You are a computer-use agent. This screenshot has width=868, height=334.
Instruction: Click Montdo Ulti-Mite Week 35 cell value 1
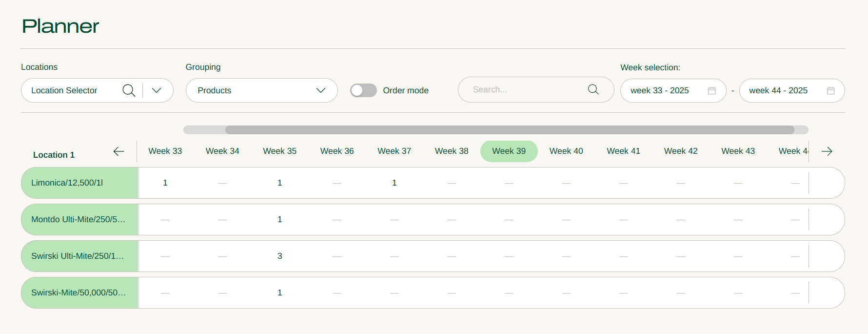pos(280,219)
